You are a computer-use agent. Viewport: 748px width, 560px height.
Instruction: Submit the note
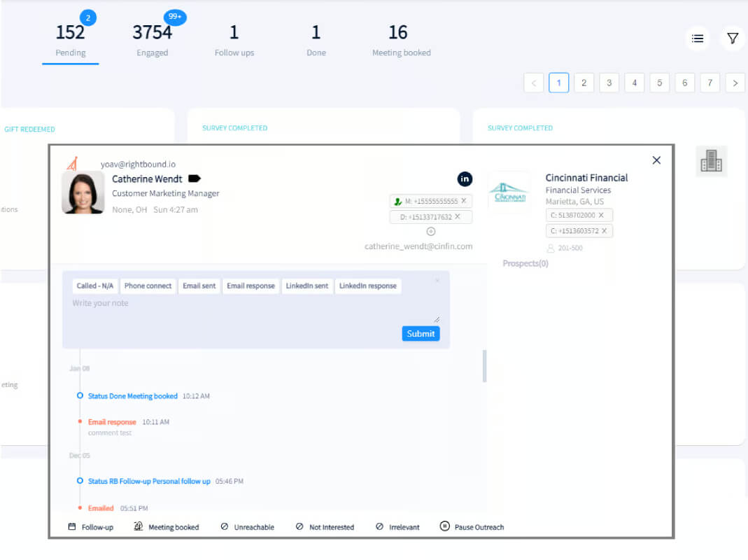(x=421, y=334)
